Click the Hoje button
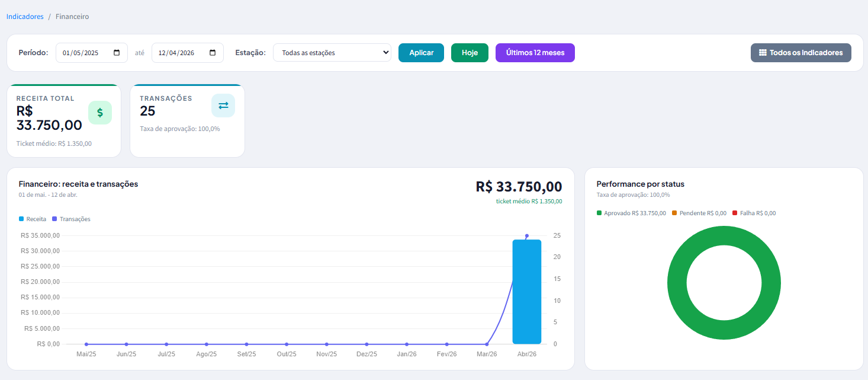Viewport: 868px width, 380px height. (469, 52)
